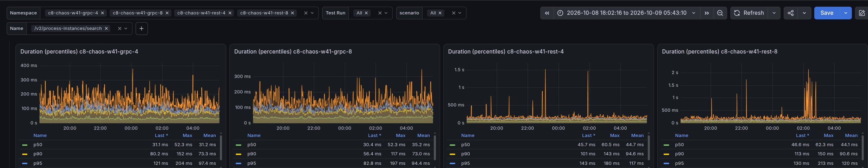Viewport: 868px width, 168px height.
Task: Change p95 blue color in rest-4 legend
Action: pyautogui.click(x=452, y=163)
